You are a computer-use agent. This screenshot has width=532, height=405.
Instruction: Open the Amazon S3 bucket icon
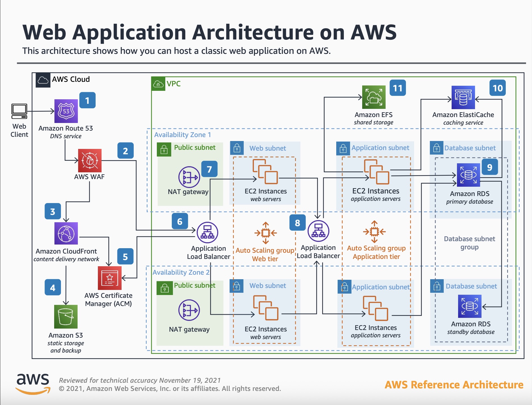(x=66, y=317)
